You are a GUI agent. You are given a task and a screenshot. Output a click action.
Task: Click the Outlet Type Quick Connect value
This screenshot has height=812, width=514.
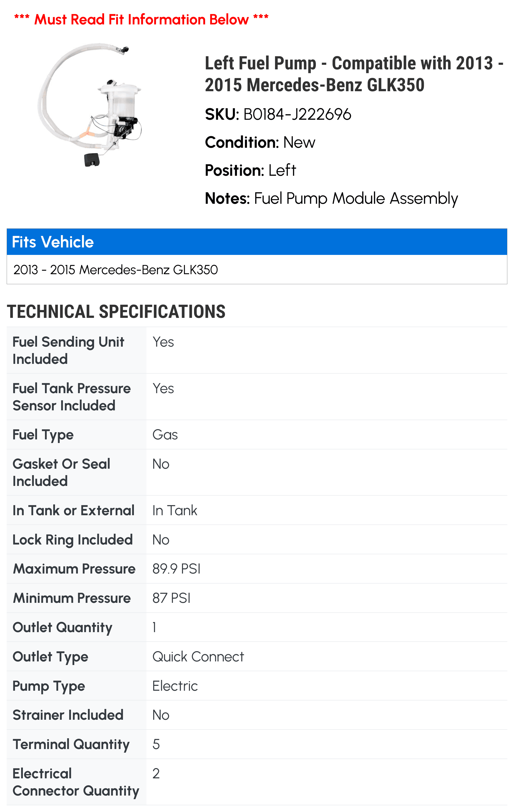pyautogui.click(x=198, y=657)
